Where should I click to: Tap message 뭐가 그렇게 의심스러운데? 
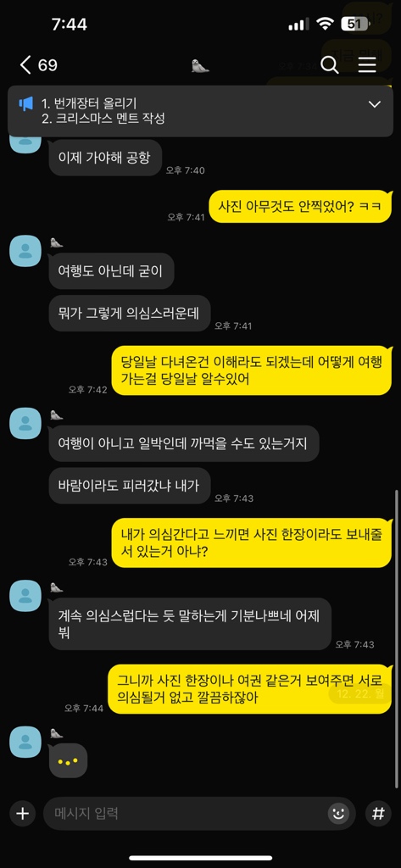130,314
